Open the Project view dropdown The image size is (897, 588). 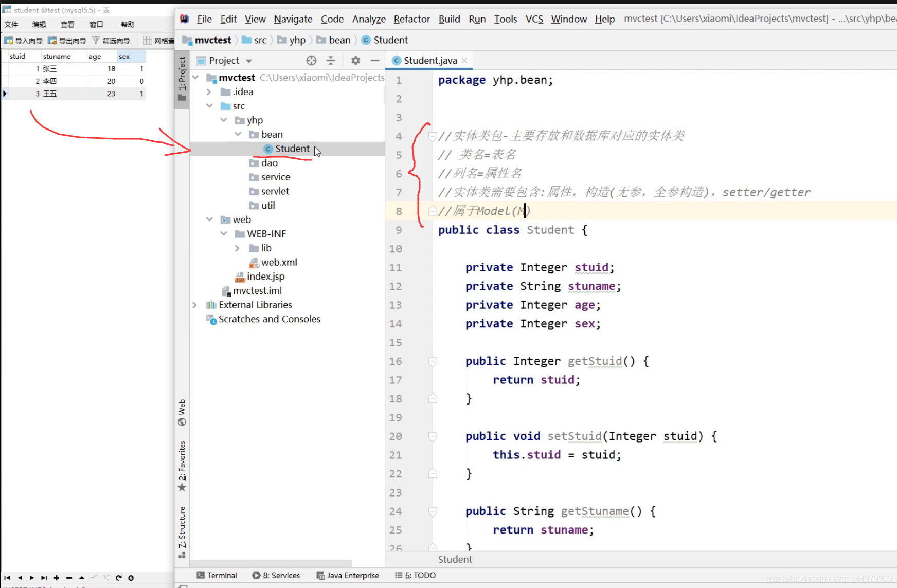click(x=249, y=61)
